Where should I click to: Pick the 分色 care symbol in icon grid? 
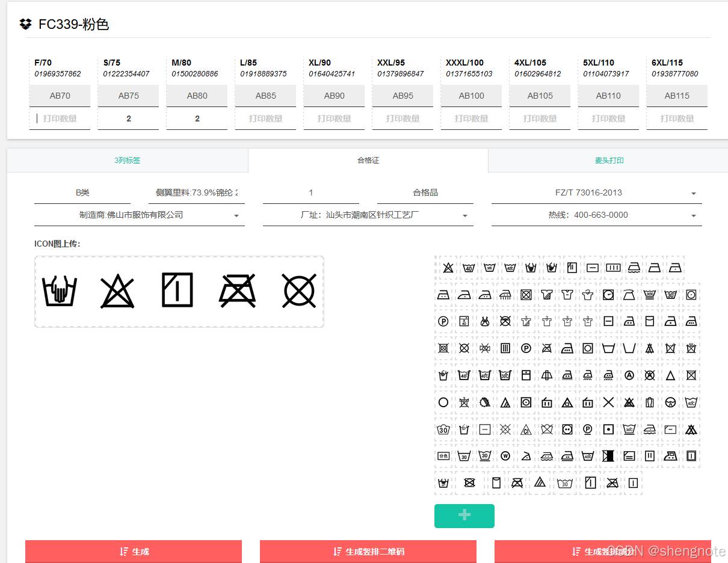click(443, 456)
